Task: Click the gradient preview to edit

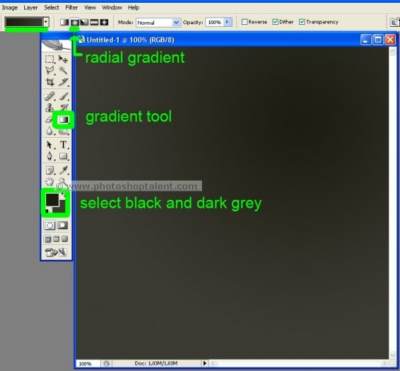Action: coord(24,22)
